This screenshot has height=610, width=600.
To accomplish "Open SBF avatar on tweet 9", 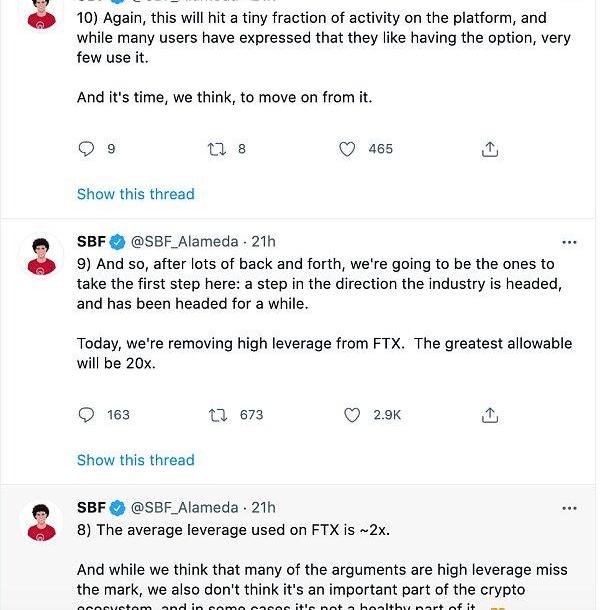I will click(x=41, y=258).
